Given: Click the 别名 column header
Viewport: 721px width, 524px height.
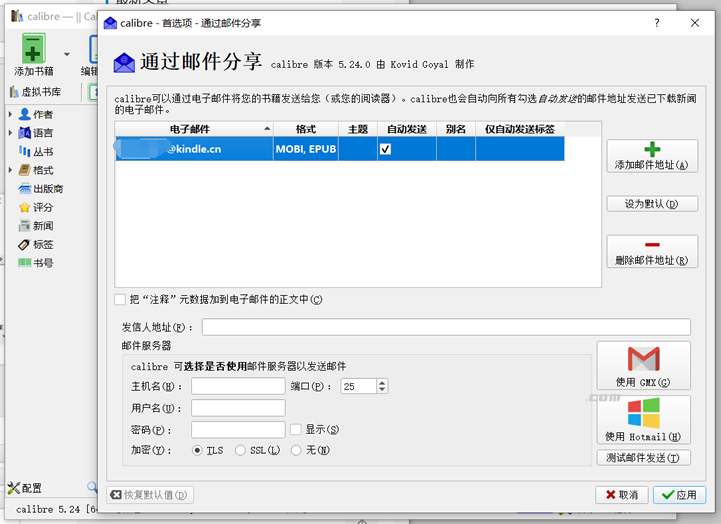Looking at the screenshot, I should [x=456, y=129].
